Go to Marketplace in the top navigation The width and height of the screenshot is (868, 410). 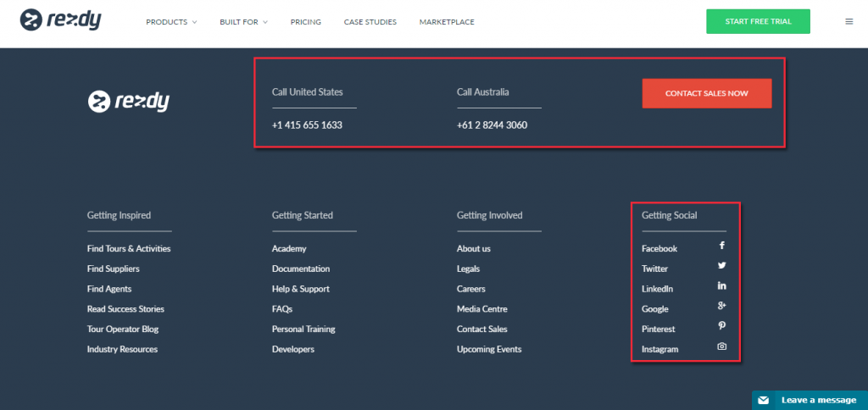447,22
